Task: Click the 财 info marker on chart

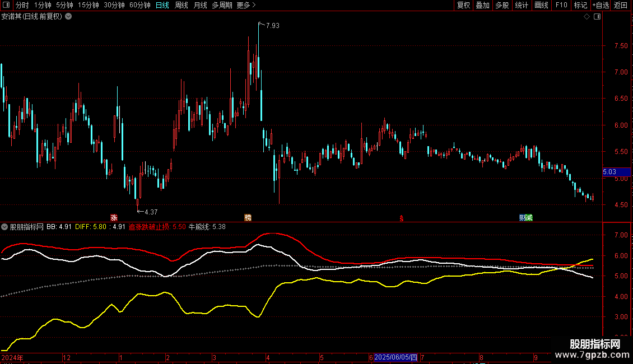Action: (x=523, y=217)
